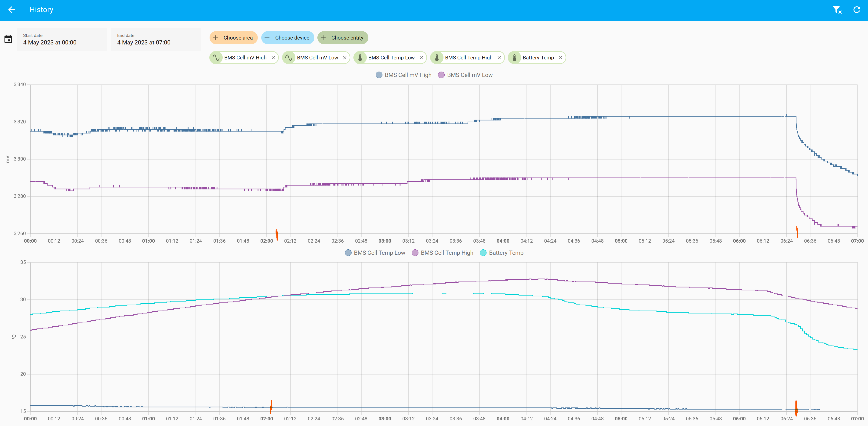Remove Battery-Temp entity chip
868x426 pixels.
(x=560, y=58)
